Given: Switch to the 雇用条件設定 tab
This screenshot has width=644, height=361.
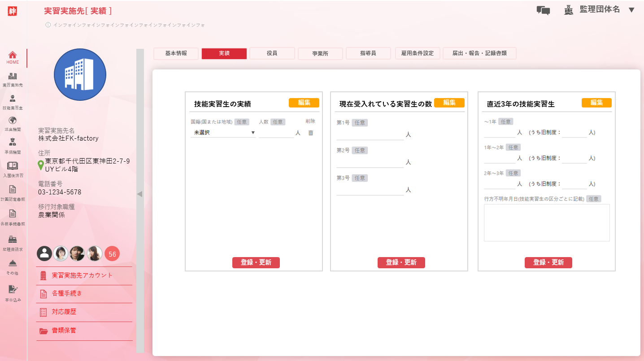Looking at the screenshot, I should click(x=417, y=53).
